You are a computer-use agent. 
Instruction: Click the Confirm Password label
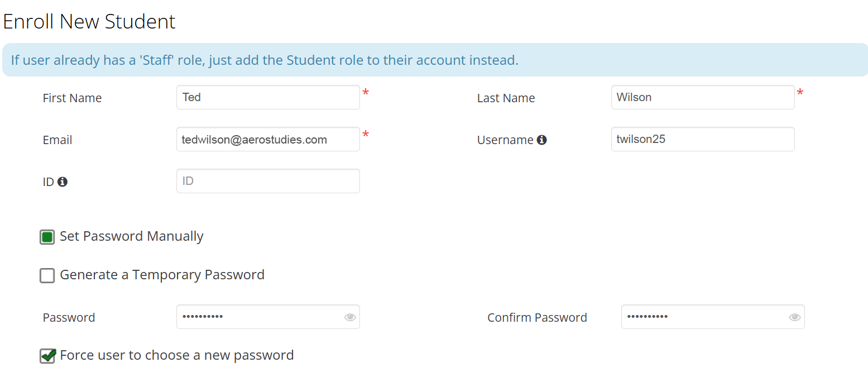coord(537,318)
